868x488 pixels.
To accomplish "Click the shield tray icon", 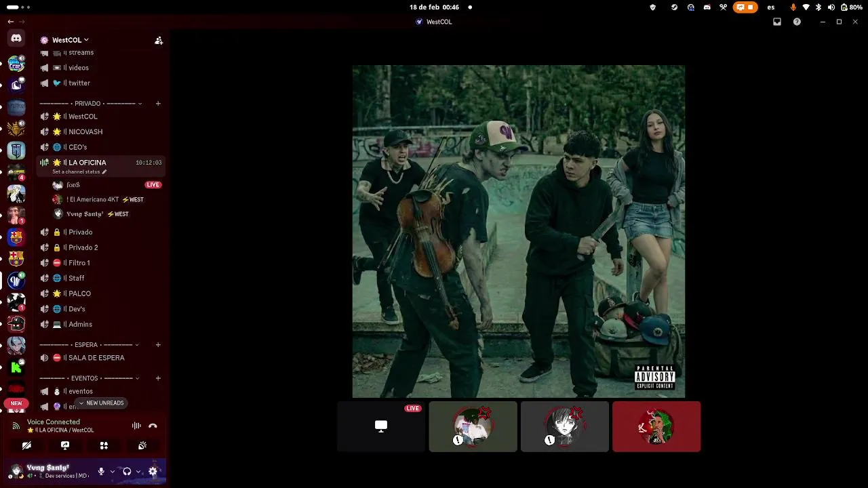I will point(653,7).
